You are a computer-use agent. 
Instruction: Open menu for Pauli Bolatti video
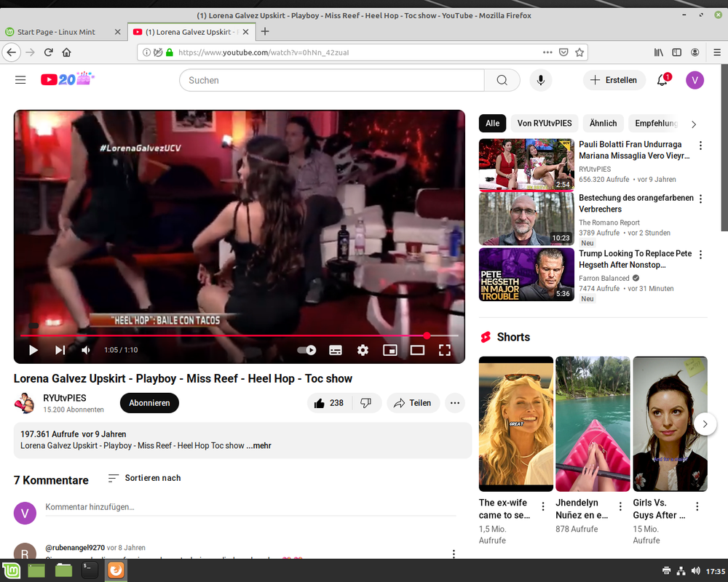pyautogui.click(x=700, y=145)
